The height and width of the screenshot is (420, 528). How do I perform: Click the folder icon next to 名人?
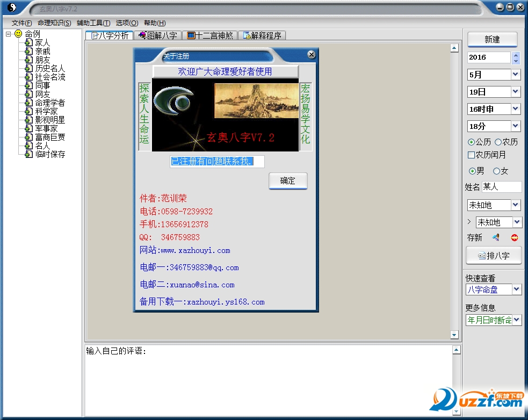(x=29, y=146)
